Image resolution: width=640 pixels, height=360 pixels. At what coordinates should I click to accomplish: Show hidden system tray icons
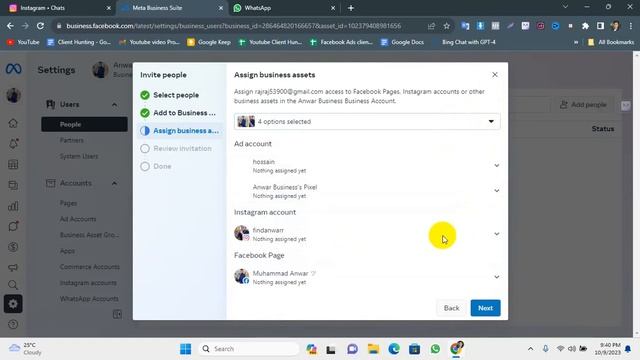(x=530, y=349)
